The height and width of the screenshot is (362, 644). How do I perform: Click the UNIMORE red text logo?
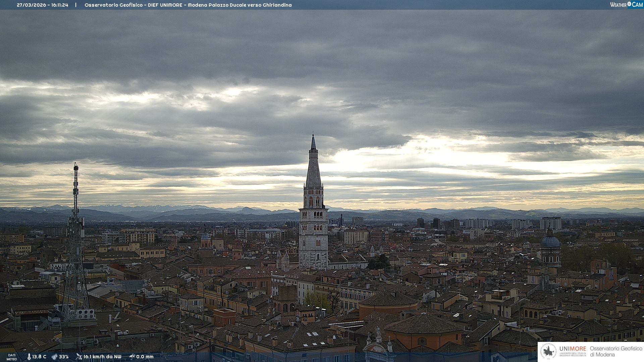tap(573, 349)
